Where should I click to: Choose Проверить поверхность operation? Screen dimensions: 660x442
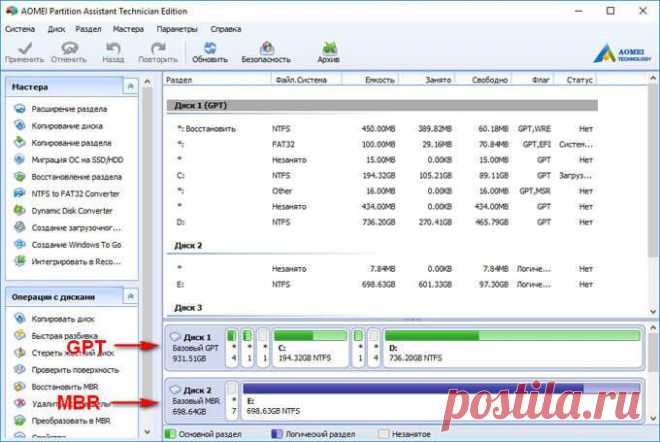[x=75, y=370]
